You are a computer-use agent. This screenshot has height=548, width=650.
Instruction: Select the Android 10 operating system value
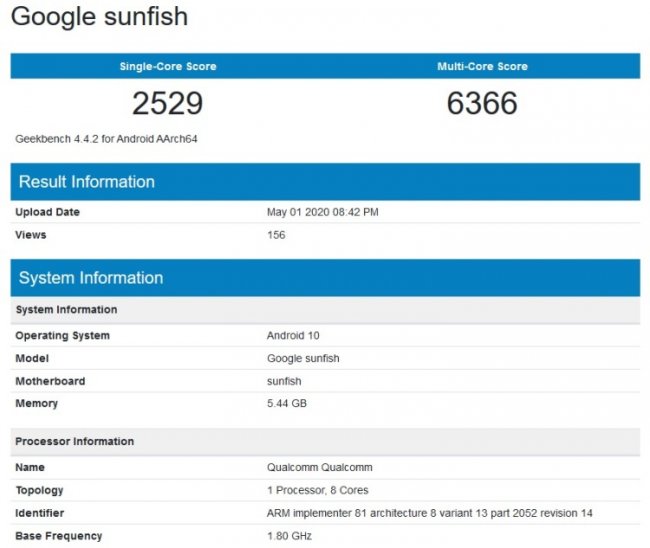click(293, 336)
